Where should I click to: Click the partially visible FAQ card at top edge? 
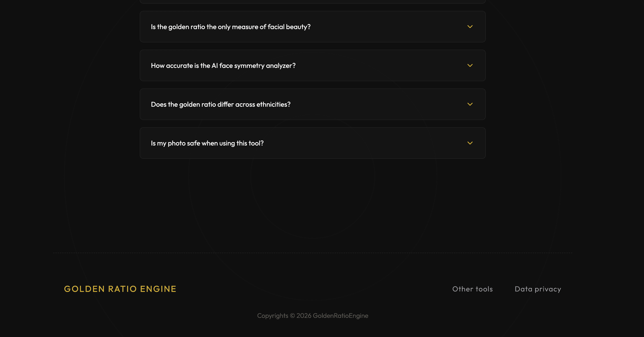tap(313, 2)
